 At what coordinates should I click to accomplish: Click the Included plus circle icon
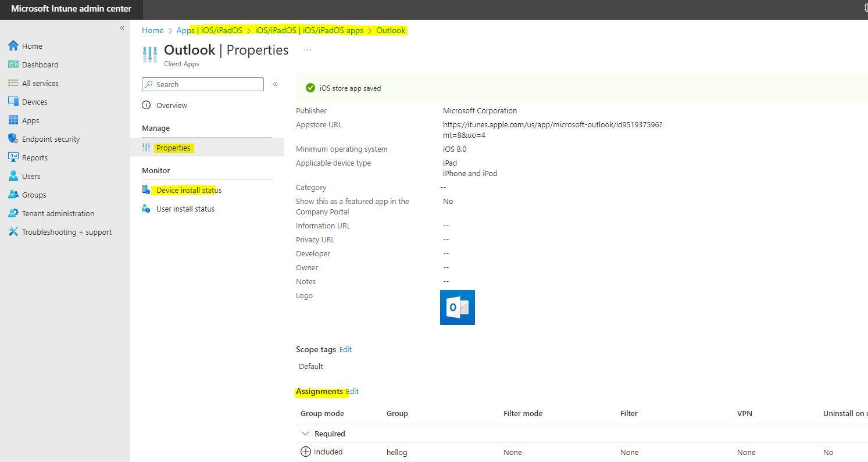(x=306, y=452)
